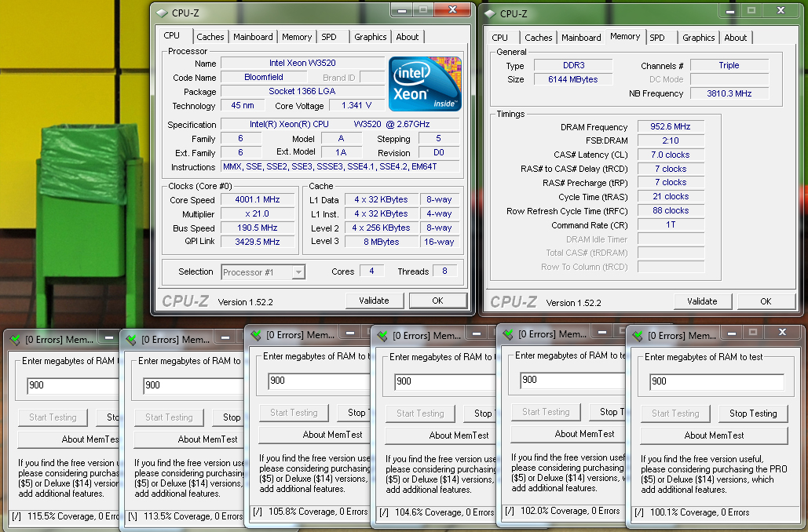Switch to Caches tab in left CPU-Z window
808x532 pixels.
(x=210, y=37)
